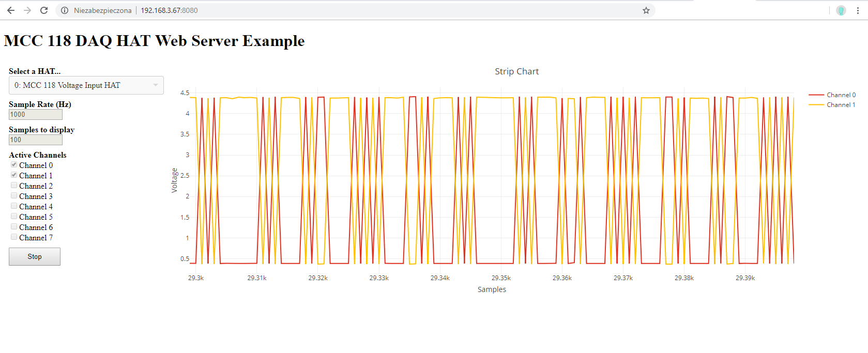Toggle the Channel 1 checkbox
The image size is (868, 353).
14,175
